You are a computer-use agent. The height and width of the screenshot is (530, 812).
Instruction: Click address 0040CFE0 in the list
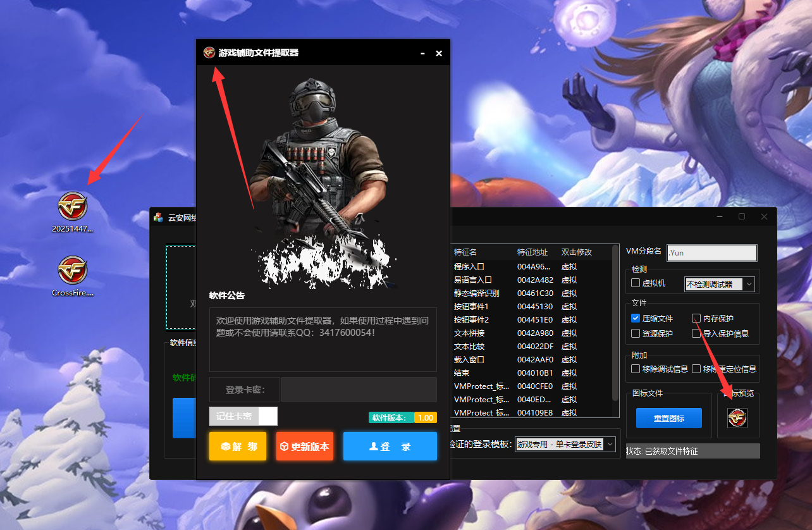click(535, 386)
